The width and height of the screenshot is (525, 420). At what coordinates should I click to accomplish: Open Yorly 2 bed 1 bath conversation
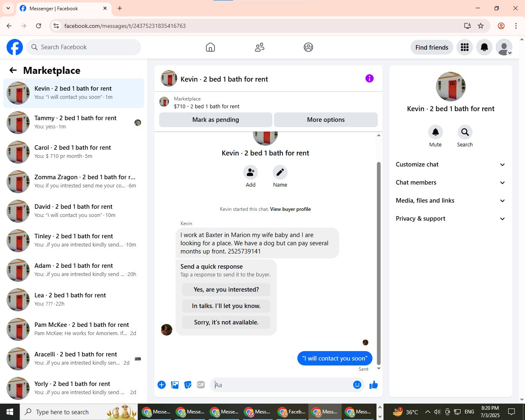(x=74, y=388)
